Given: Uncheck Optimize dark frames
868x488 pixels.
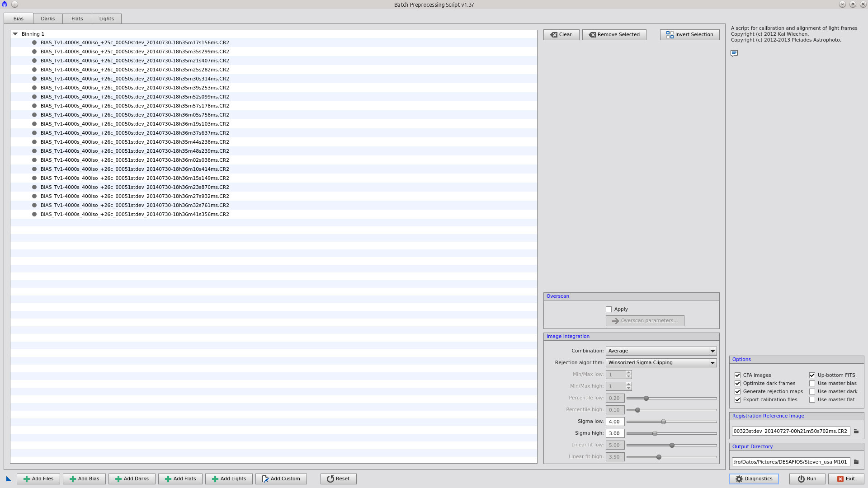Looking at the screenshot, I should 737,384.
